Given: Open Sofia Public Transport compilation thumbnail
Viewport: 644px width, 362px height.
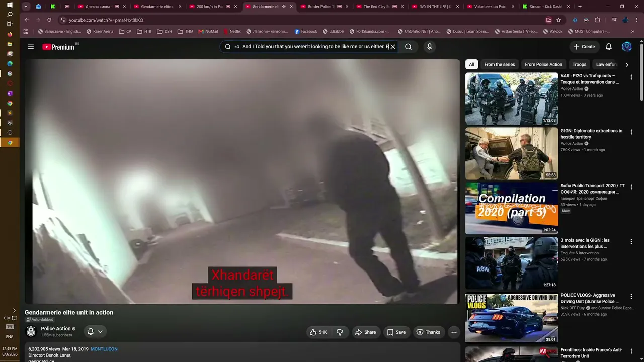Looking at the screenshot, I should click(x=512, y=209).
